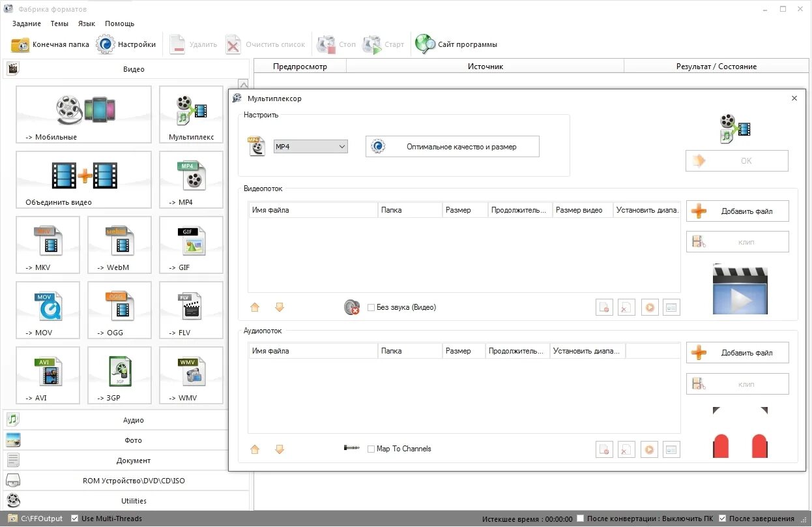Enable Без звука (Видео) checkbox
The width and height of the screenshot is (812, 527).
371,308
